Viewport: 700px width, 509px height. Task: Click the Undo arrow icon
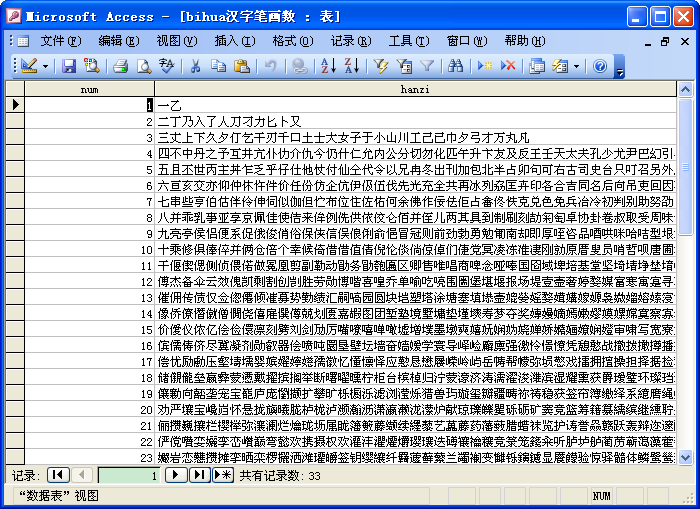pos(270,66)
